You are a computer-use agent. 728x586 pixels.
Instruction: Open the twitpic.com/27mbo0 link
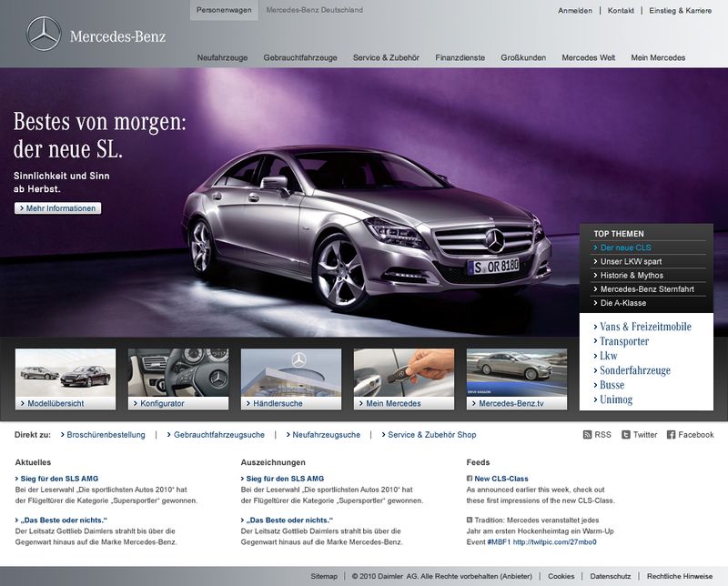(x=555, y=542)
